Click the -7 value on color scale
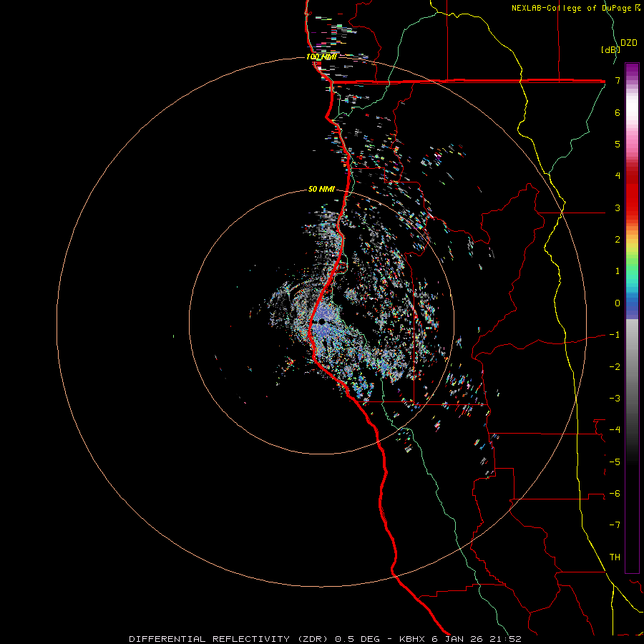Screen dimensions: 644x644 [x=615, y=525]
